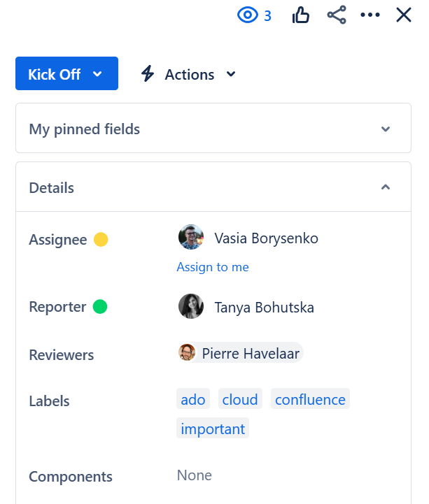Screen dimensions: 429x504
Task: Click Vasia Borysenko's avatar
Action: 191,238
